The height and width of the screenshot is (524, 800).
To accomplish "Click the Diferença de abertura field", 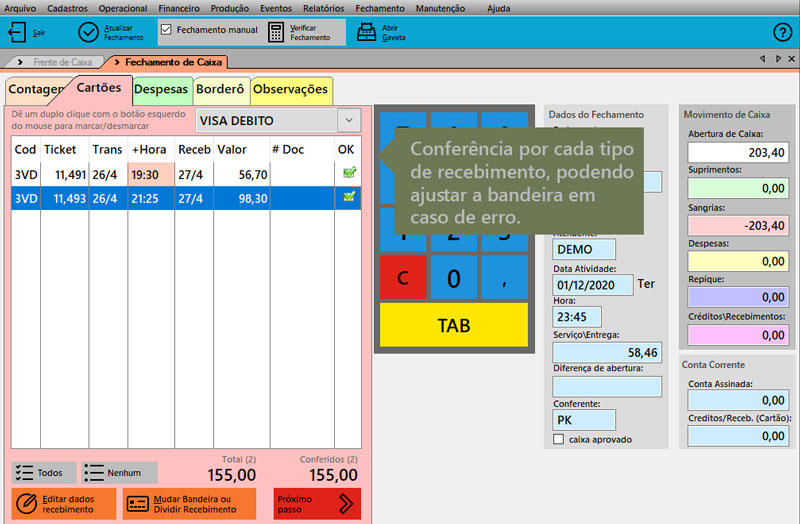I will pyautogui.click(x=607, y=386).
